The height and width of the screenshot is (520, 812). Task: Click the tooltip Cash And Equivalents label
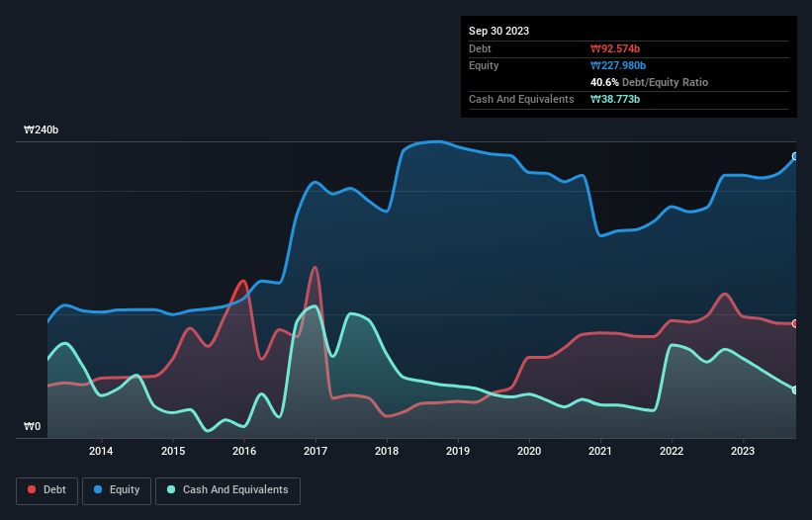tap(521, 99)
